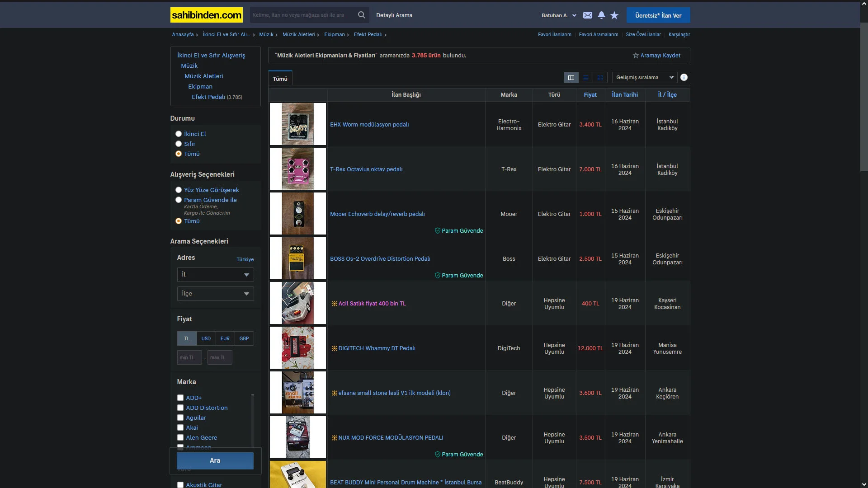The height and width of the screenshot is (488, 868).
Task: Check the Aguilar brand checkbox
Action: click(x=180, y=418)
